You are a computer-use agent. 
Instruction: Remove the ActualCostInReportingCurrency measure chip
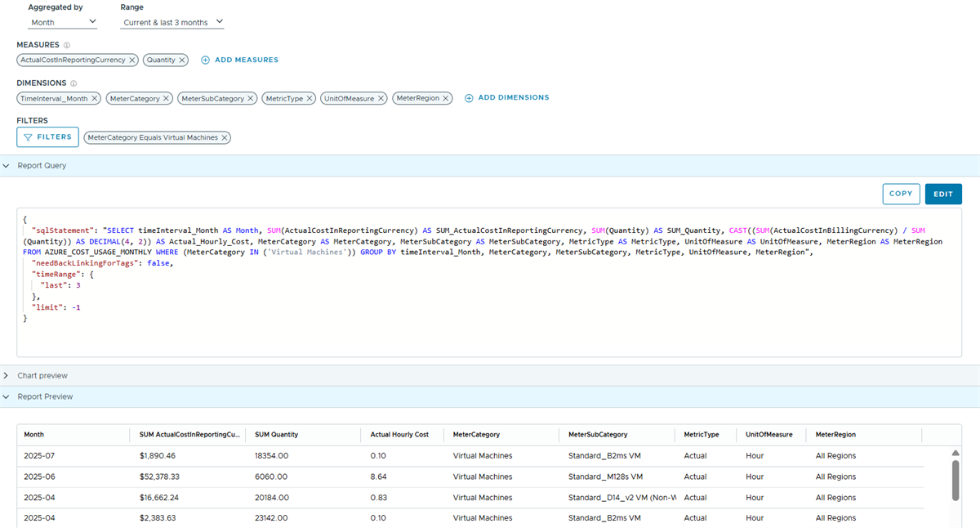pos(132,60)
